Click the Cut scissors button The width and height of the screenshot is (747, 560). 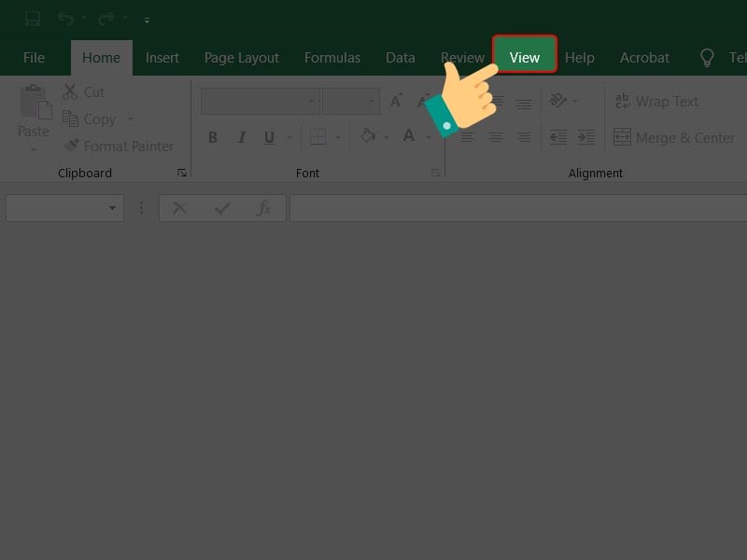pos(83,91)
